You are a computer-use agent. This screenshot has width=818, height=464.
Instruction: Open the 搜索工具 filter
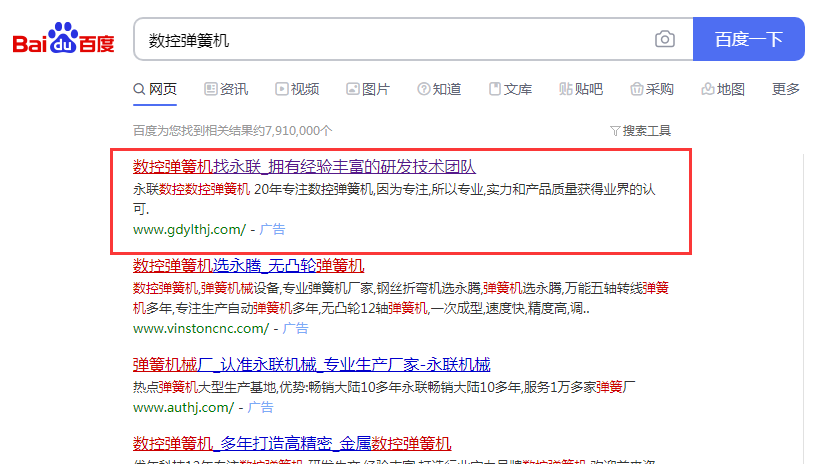click(640, 131)
